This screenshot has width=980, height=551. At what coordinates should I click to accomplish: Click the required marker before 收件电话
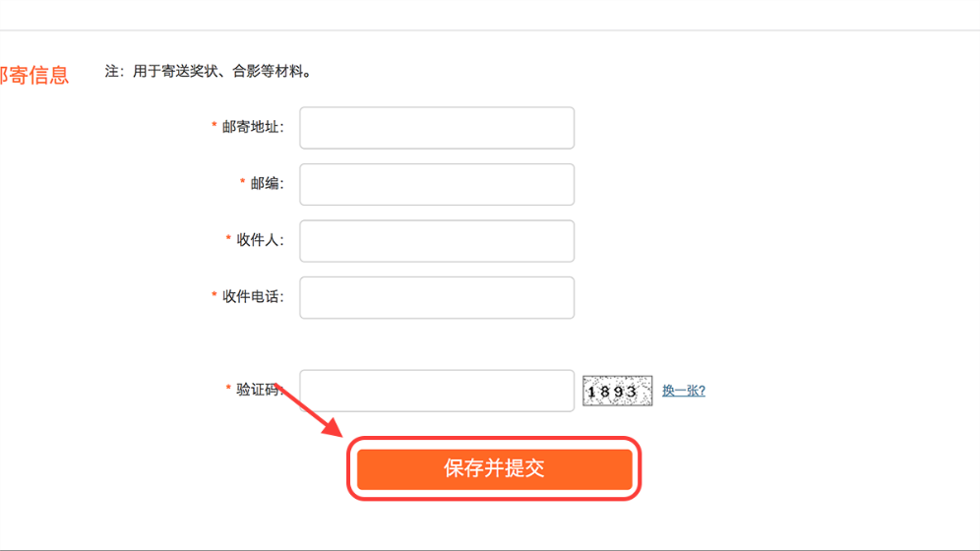(214, 296)
